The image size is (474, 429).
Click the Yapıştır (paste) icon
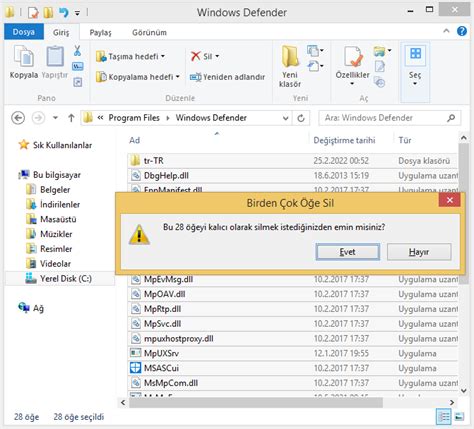(x=55, y=56)
